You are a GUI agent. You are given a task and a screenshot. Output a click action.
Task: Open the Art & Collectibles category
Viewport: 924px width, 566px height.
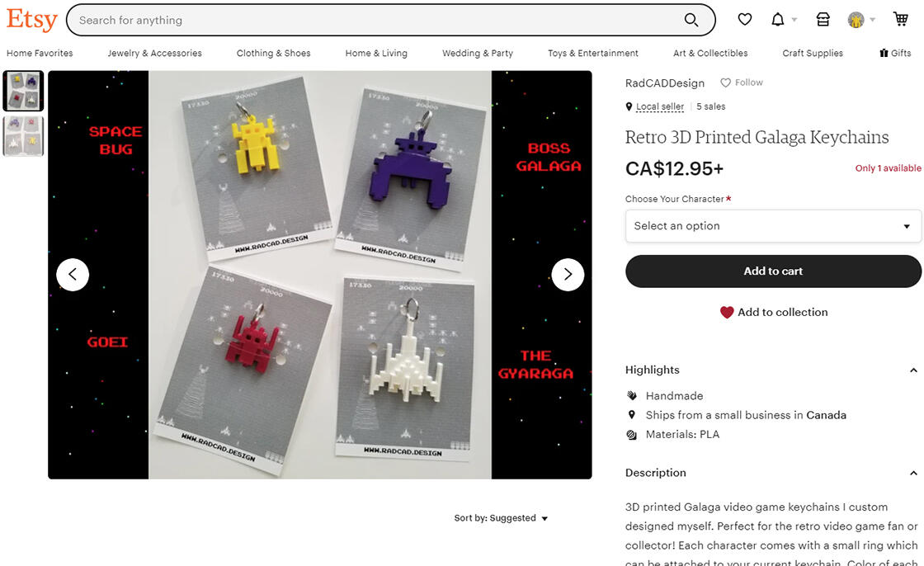tap(710, 53)
